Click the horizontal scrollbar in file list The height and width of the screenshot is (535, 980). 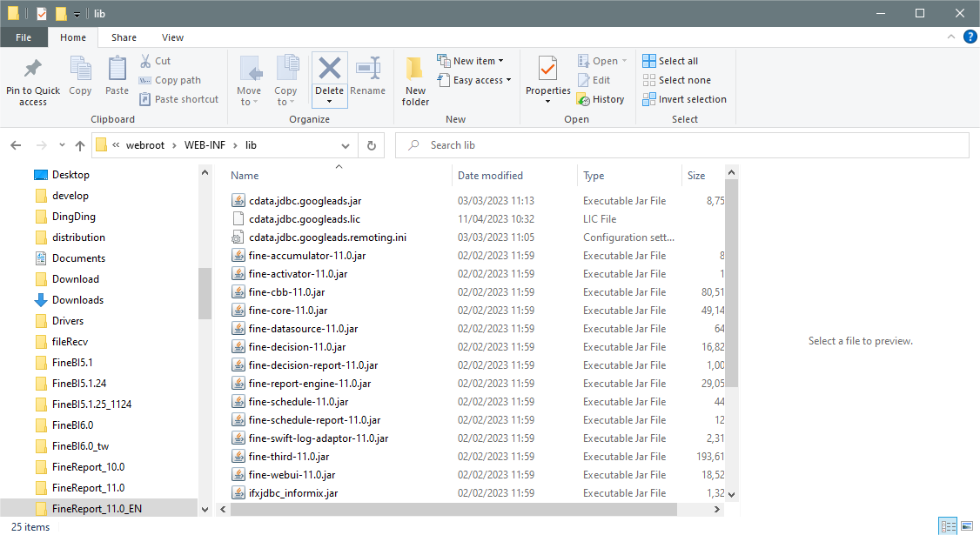point(453,510)
